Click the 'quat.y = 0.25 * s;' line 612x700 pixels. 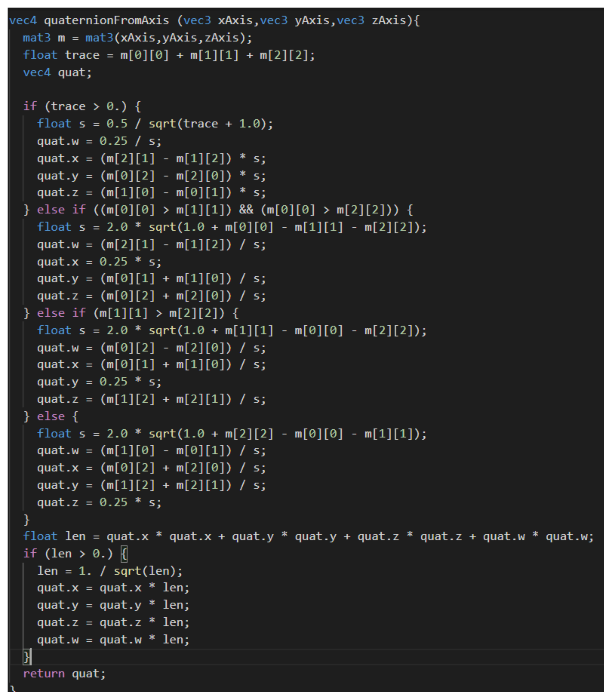[99, 381]
